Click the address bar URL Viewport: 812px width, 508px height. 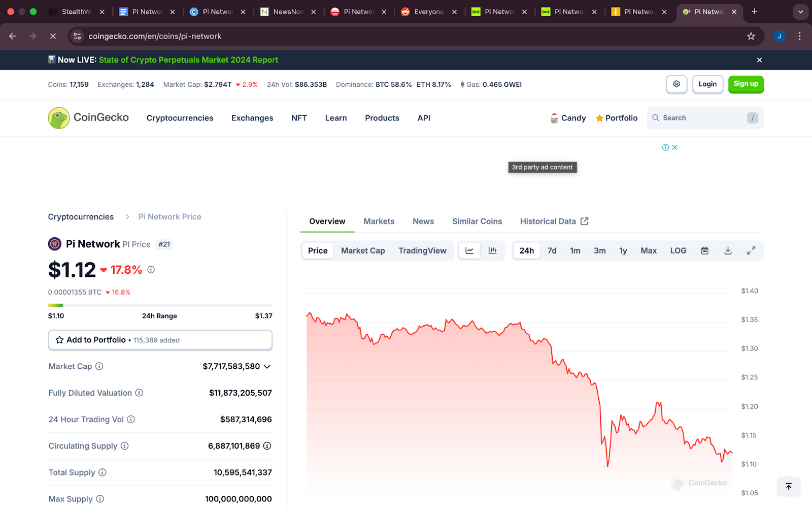pyautogui.click(x=155, y=36)
